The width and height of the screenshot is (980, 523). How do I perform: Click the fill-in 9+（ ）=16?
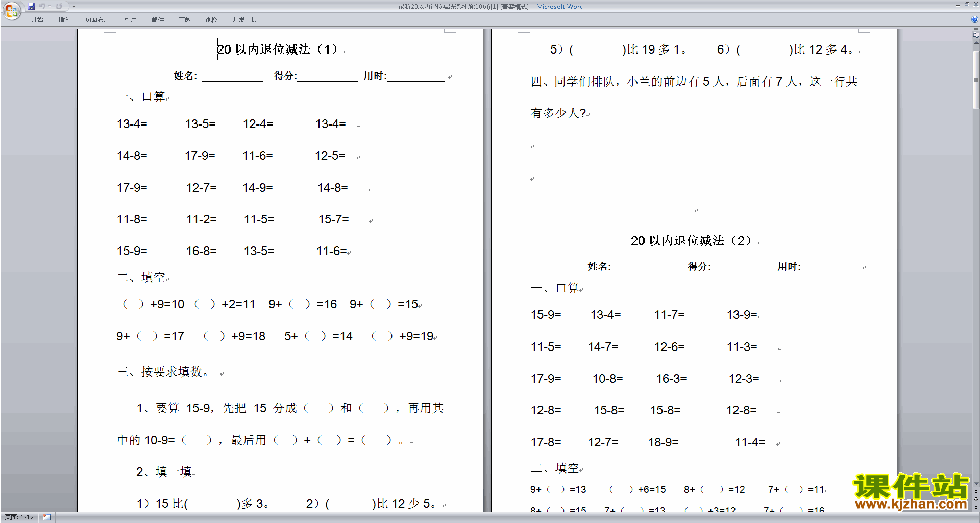[303, 304]
